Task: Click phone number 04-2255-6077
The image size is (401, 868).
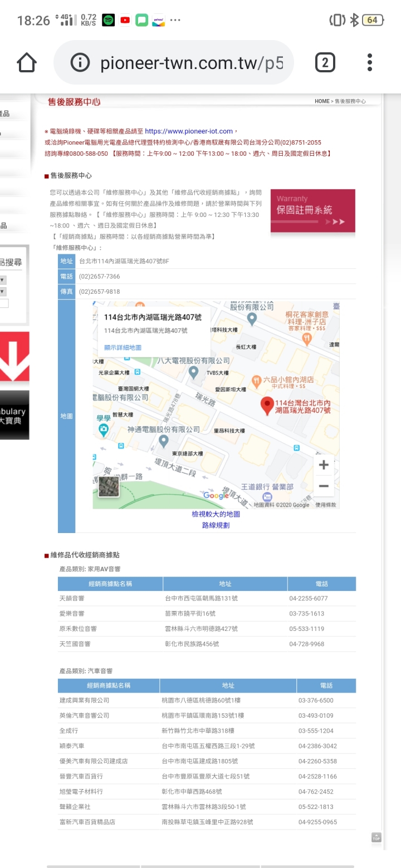Action: click(309, 599)
